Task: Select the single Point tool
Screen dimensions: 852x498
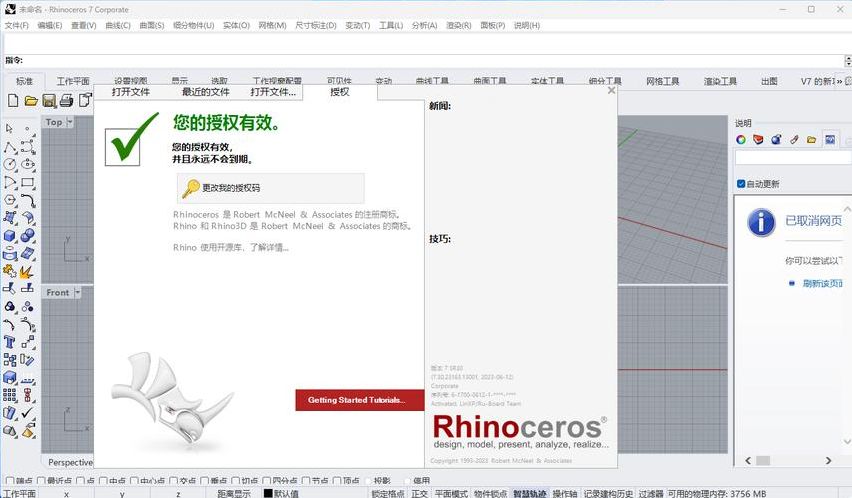Action: point(27,129)
